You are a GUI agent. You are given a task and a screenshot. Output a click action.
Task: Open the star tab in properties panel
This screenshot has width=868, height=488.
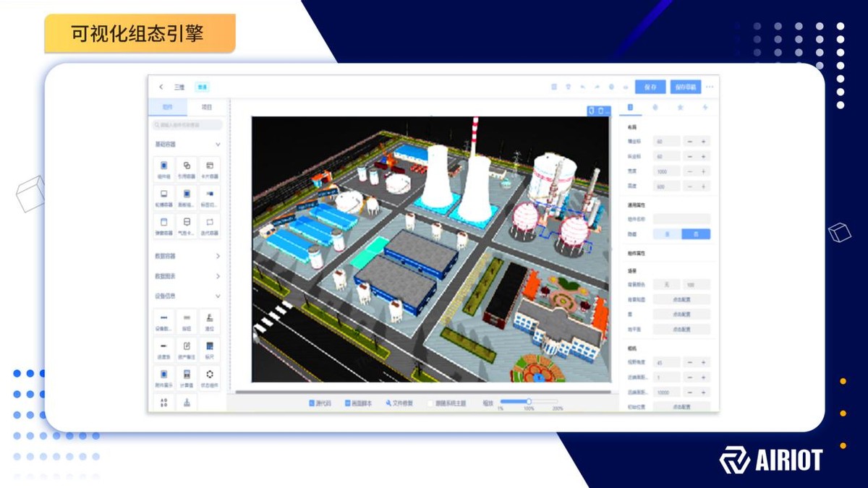point(680,107)
